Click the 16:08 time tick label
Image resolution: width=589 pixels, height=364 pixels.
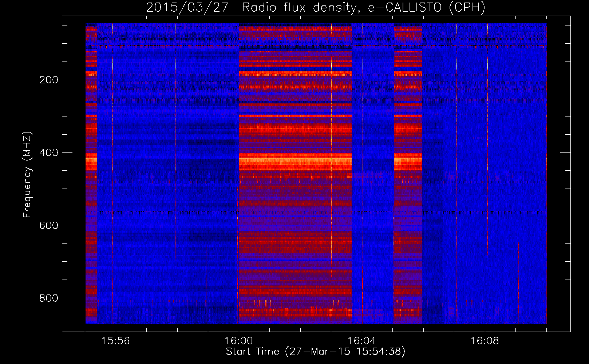click(x=485, y=341)
